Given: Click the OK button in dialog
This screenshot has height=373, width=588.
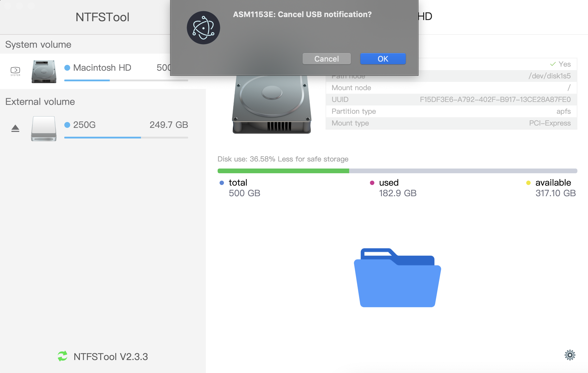Looking at the screenshot, I should [x=383, y=59].
